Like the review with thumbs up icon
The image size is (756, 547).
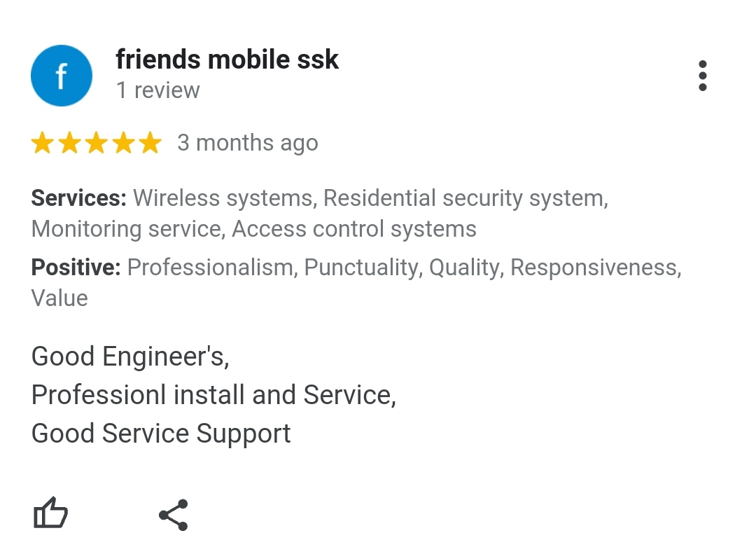pyautogui.click(x=50, y=513)
